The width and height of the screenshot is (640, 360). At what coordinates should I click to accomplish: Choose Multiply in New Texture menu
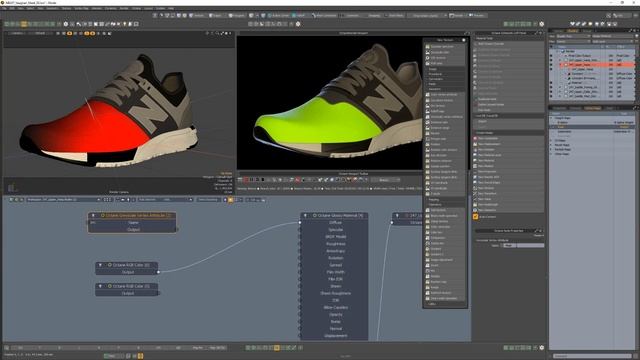(x=444, y=276)
